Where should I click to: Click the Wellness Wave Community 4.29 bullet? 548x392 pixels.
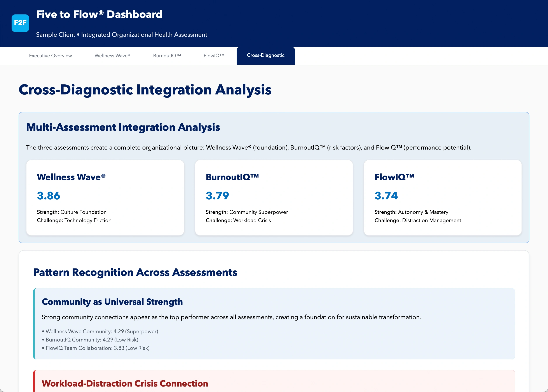tap(100, 331)
